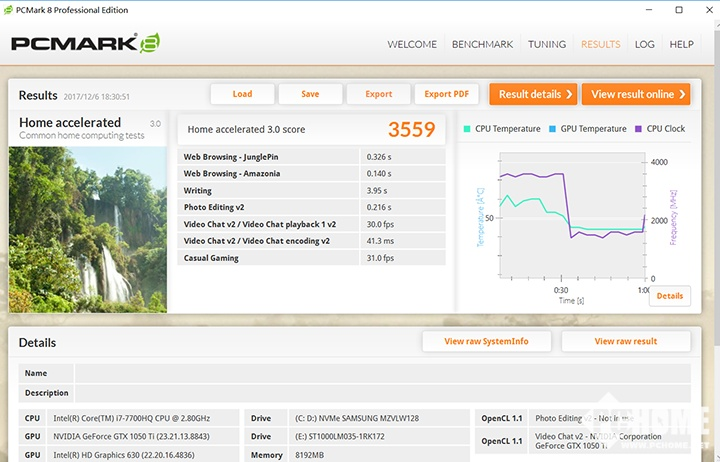The height and width of the screenshot is (462, 720).
Task: Select Video Chat playback 1 v2 row
Action: click(x=311, y=224)
